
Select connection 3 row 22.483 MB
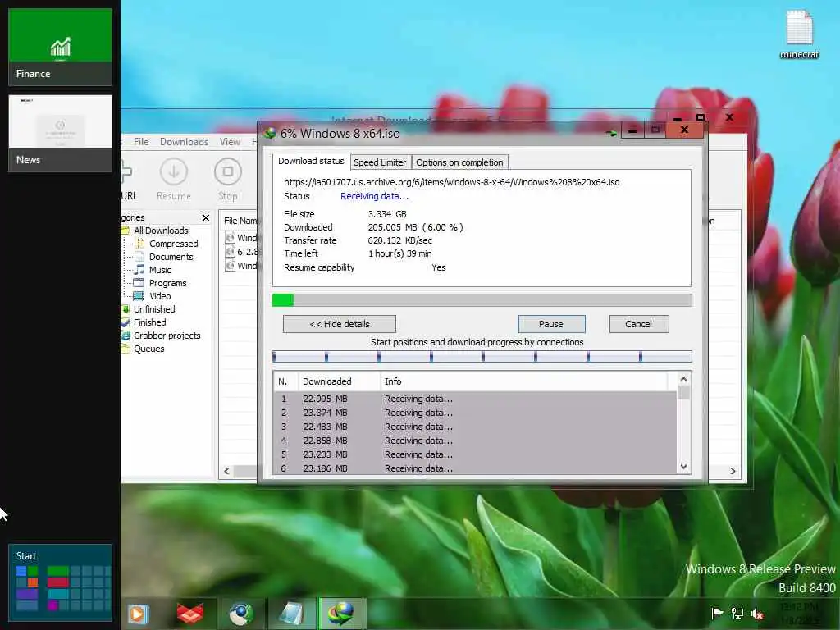[475, 427]
